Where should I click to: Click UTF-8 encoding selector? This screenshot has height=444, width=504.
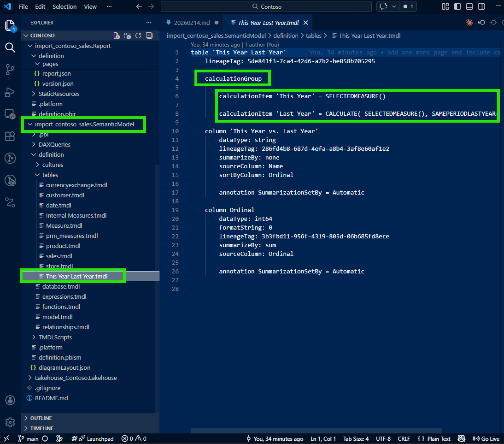pos(383,438)
